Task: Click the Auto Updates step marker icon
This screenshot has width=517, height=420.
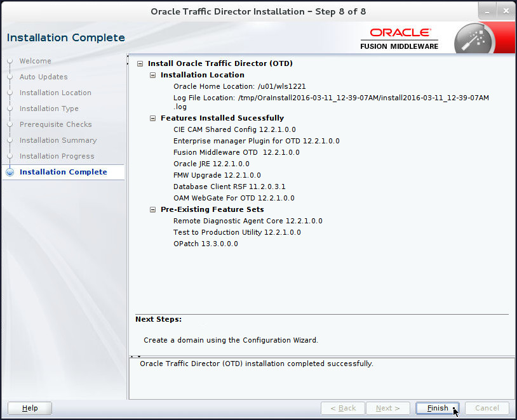Action: pos(9,77)
